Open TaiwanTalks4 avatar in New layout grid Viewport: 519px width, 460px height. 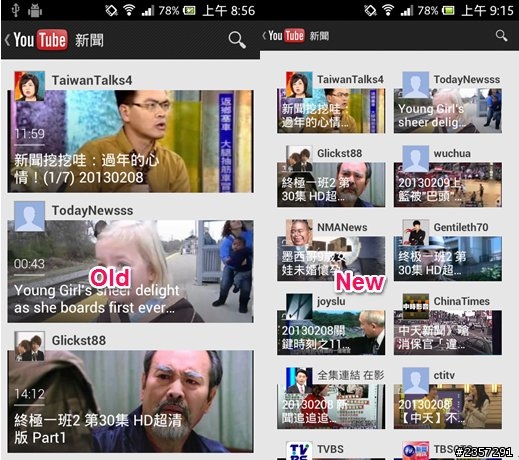299,84
